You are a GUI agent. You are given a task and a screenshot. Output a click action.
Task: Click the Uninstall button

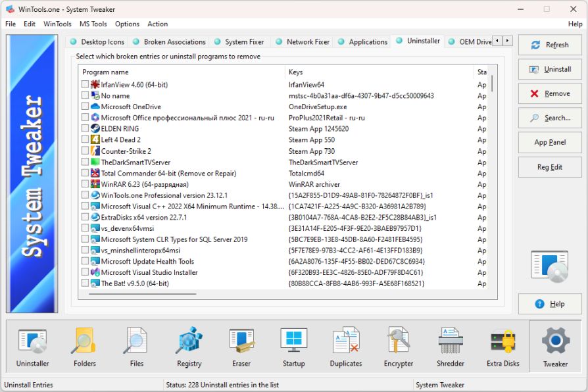(550, 69)
